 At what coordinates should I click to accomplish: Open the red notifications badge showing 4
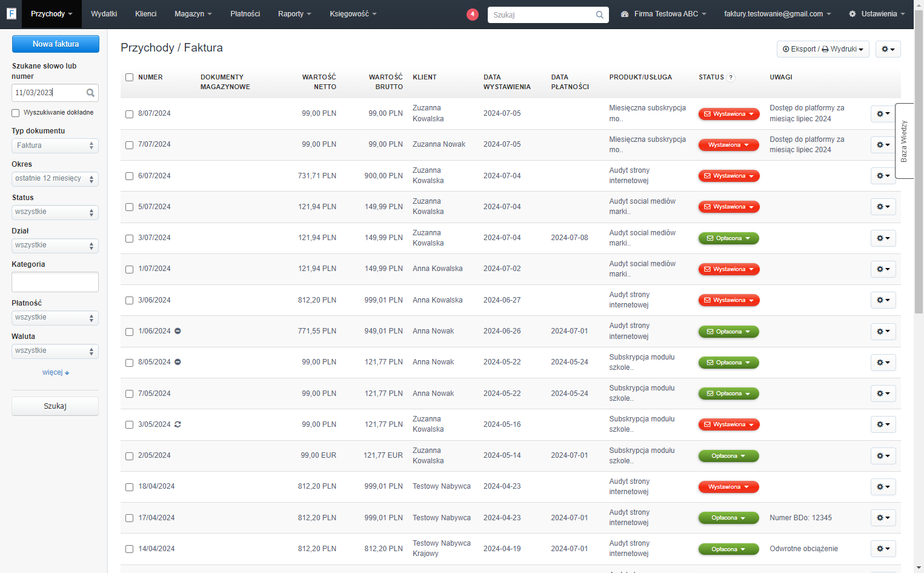473,14
